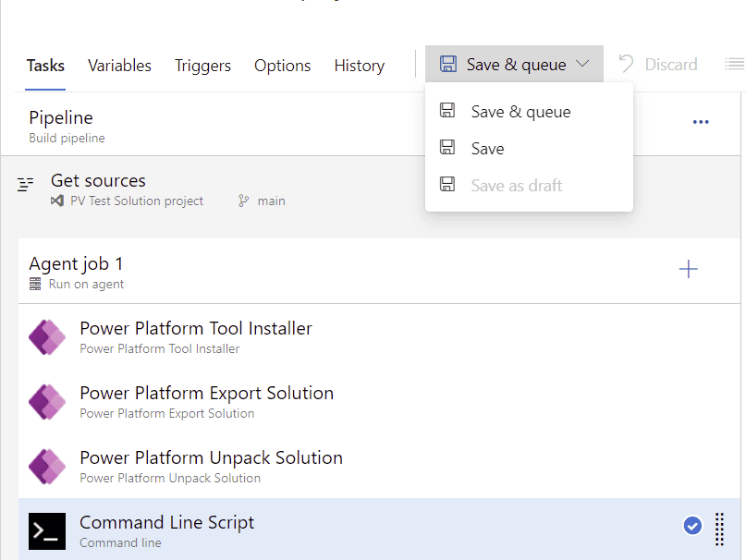The image size is (746, 560).
Task: Click the Power Platform Unpack Solution purple icon
Action: 47,467
